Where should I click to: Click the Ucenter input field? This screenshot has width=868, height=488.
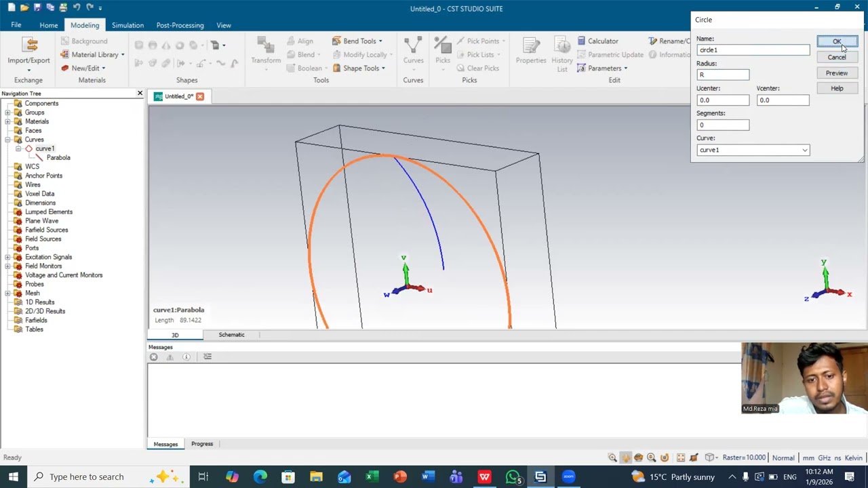[x=723, y=100]
